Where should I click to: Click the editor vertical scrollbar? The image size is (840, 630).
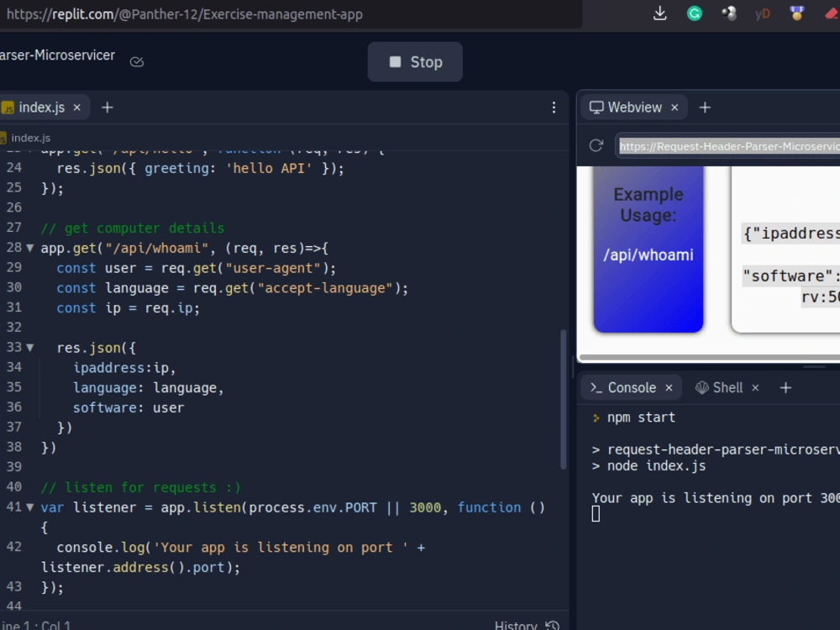[563, 400]
